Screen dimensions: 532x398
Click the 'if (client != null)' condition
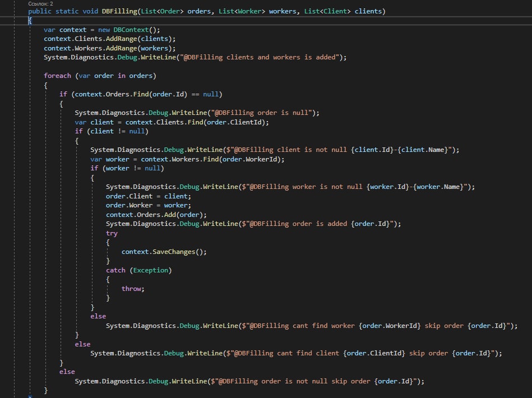[x=112, y=131]
